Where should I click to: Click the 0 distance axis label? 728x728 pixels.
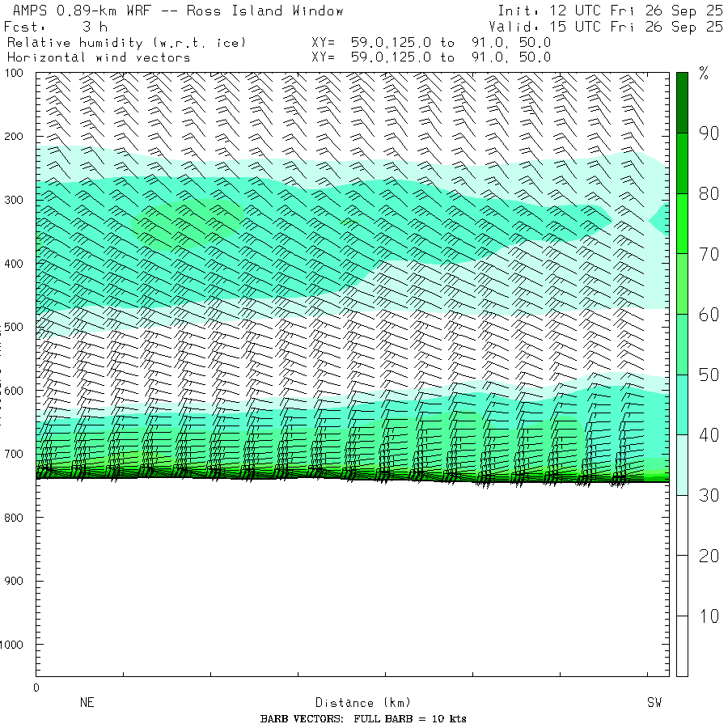point(36,688)
